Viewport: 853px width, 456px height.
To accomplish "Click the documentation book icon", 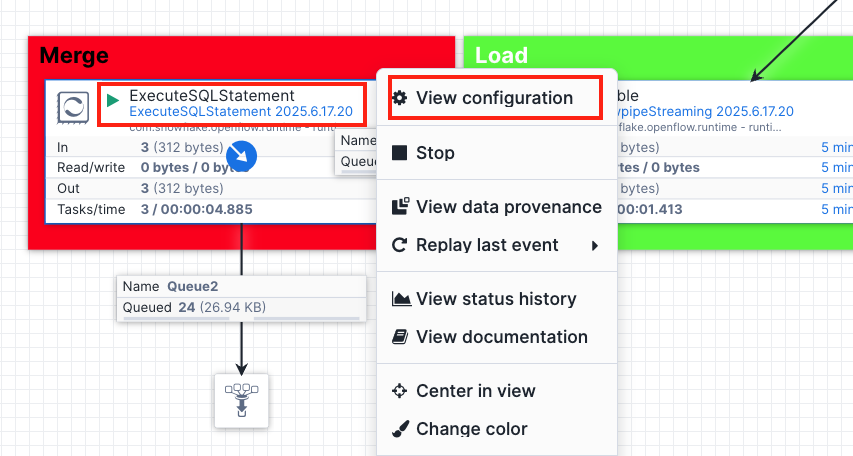I will pyautogui.click(x=400, y=337).
